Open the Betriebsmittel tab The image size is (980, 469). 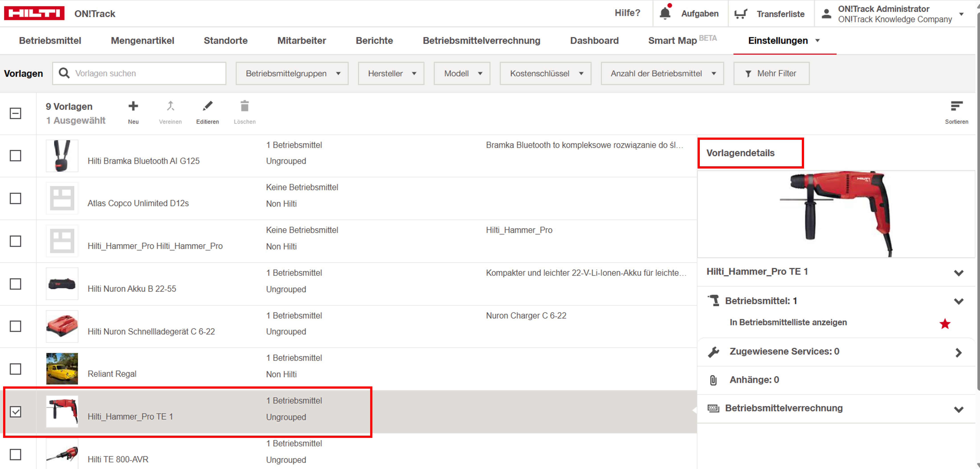50,40
